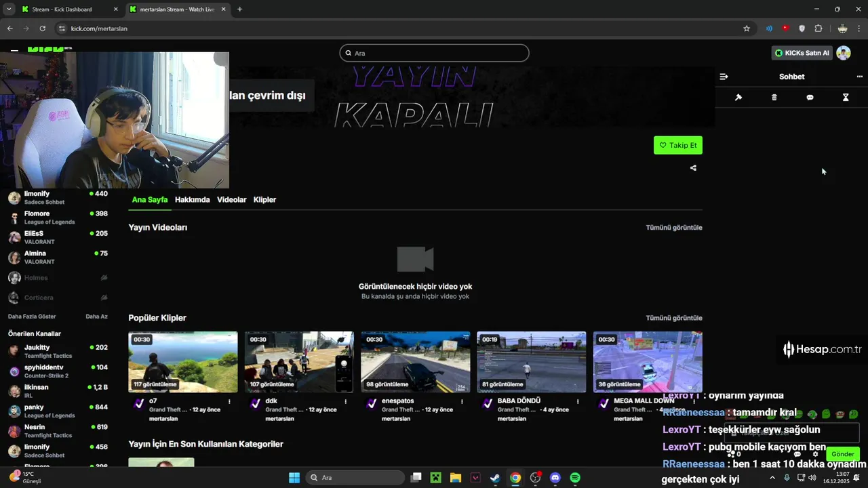This screenshot has width=868, height=488.
Task: Bookmark this page with the star icon
Action: click(x=747, y=28)
